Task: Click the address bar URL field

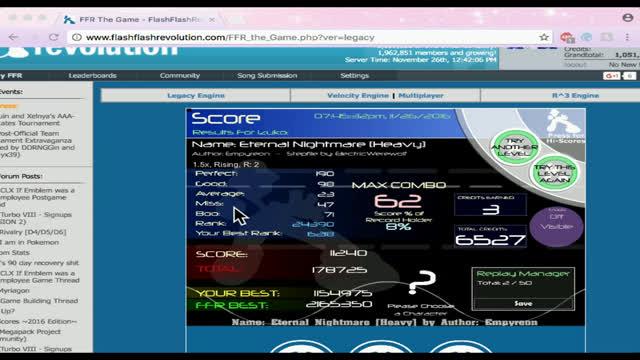Action: point(310,37)
